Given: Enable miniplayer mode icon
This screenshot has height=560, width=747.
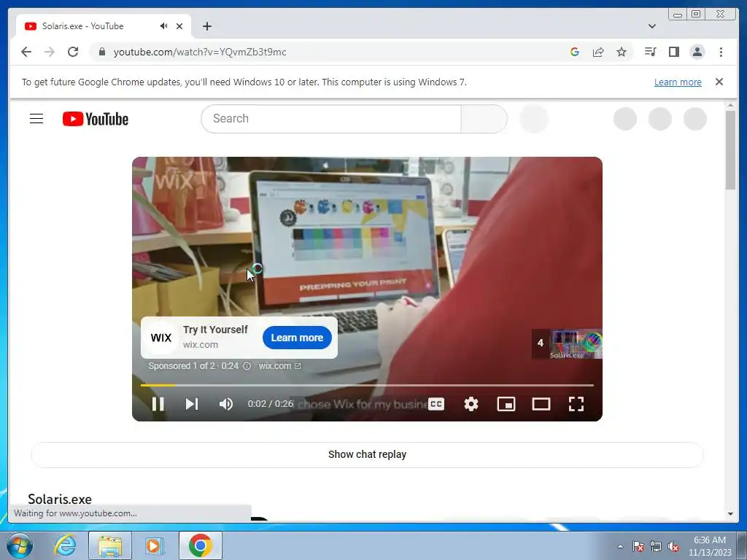Looking at the screenshot, I should 506,404.
